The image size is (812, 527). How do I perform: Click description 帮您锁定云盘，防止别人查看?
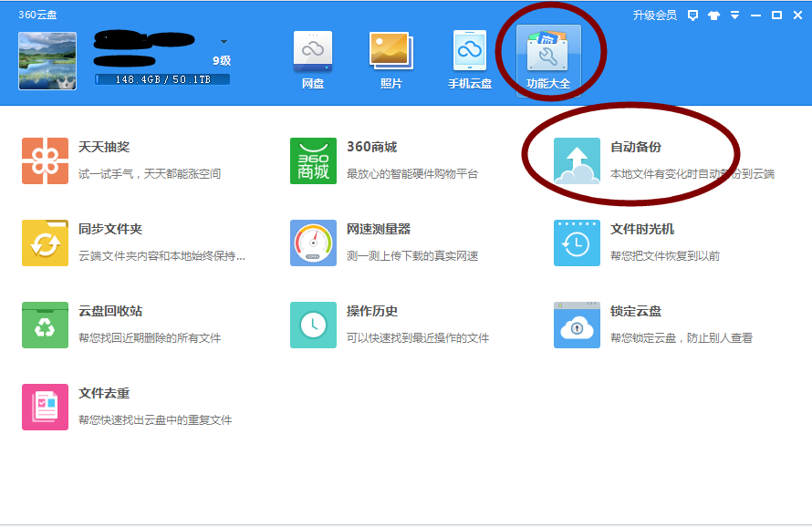tap(682, 338)
